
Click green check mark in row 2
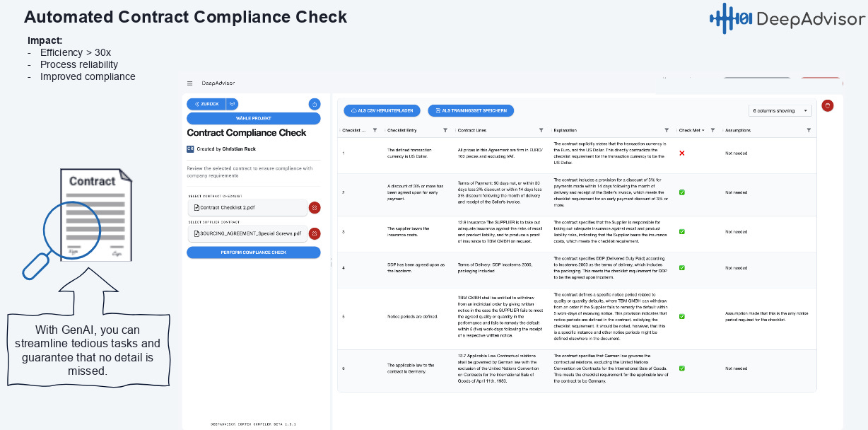coord(682,192)
